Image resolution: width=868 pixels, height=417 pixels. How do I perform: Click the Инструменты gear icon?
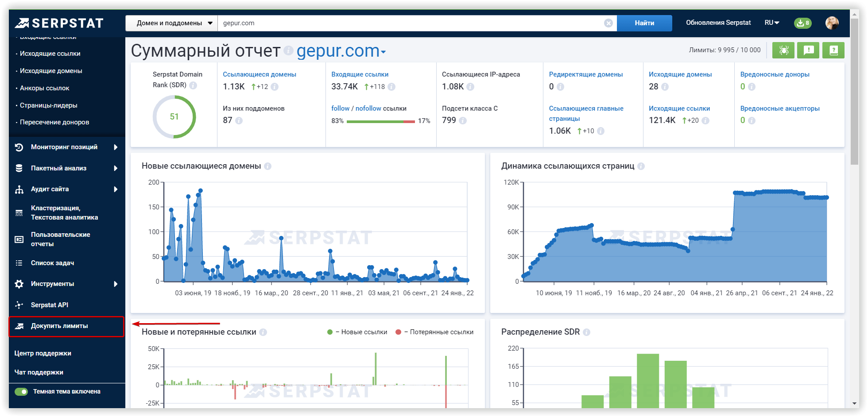(x=19, y=284)
